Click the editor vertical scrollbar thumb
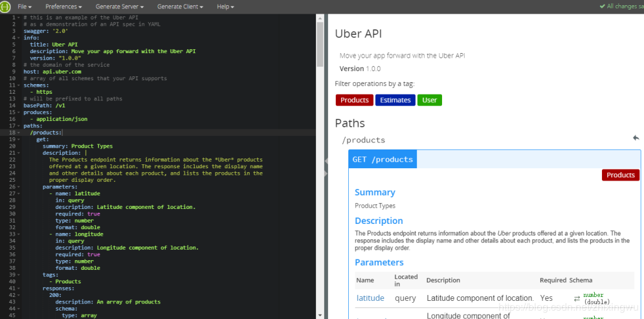Screen dimensions: 644x319 point(320,45)
